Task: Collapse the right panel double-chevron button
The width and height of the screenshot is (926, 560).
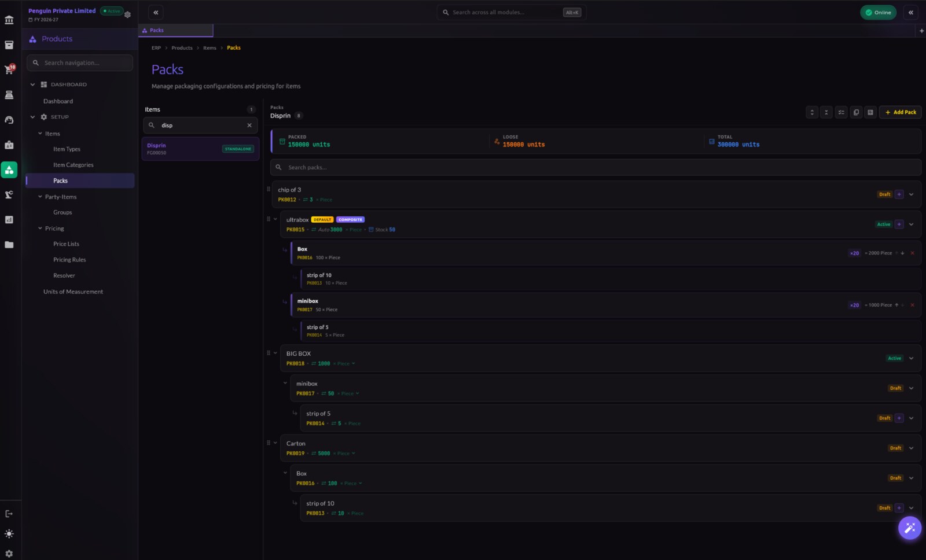Action: (910, 12)
